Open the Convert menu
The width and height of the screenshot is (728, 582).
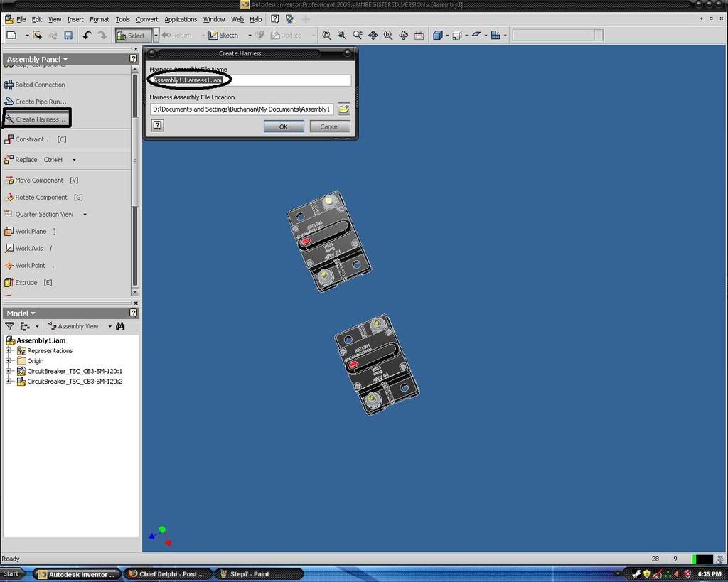click(x=147, y=19)
